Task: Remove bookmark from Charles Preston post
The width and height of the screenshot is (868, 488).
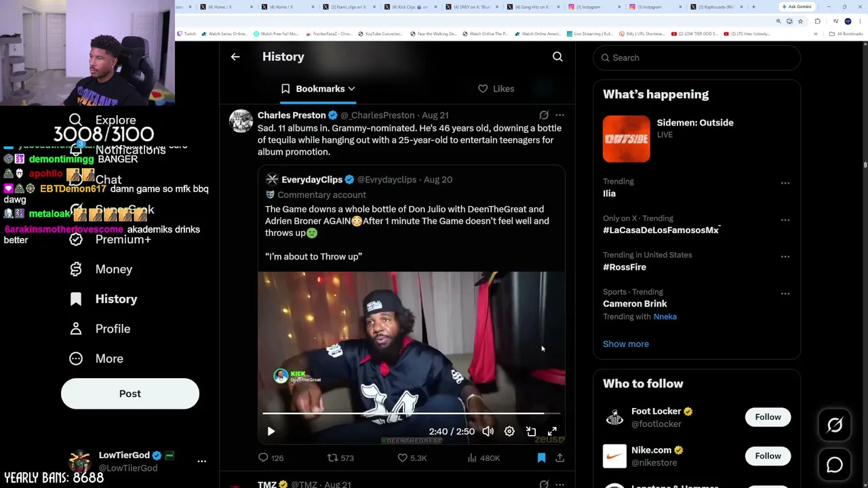Action: coord(541,458)
